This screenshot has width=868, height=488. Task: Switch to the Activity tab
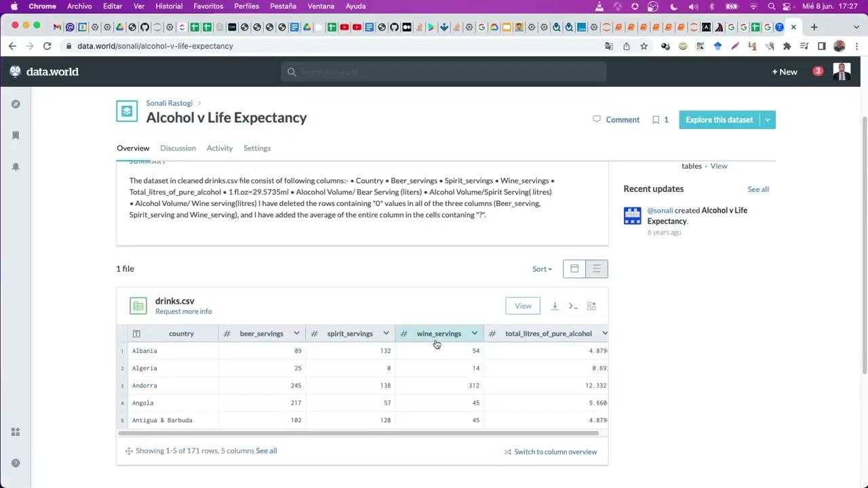[219, 148]
